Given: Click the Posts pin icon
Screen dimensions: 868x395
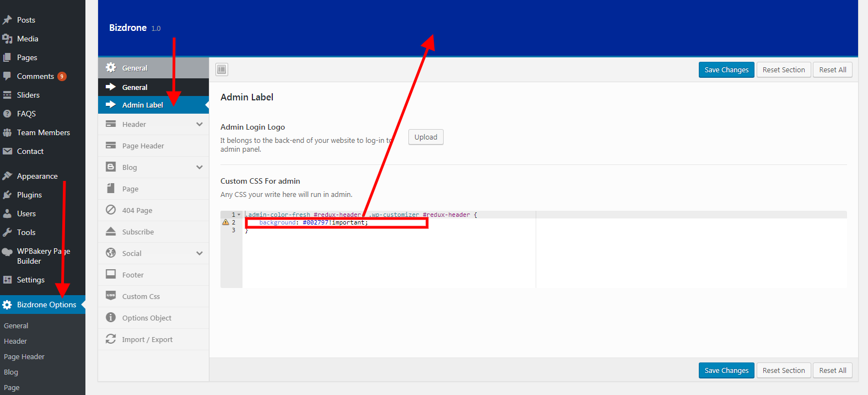Looking at the screenshot, I should point(7,20).
